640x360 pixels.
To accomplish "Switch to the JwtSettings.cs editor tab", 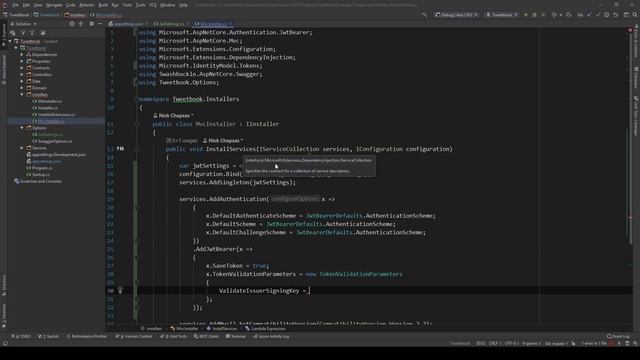I will click(x=171, y=24).
